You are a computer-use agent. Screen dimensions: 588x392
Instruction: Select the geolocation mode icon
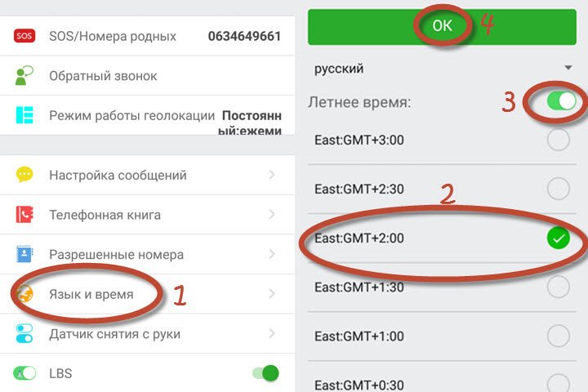(24, 115)
